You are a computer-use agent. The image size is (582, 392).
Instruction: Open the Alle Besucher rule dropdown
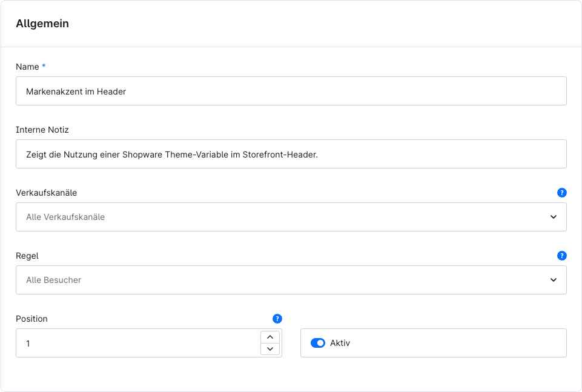(x=291, y=280)
